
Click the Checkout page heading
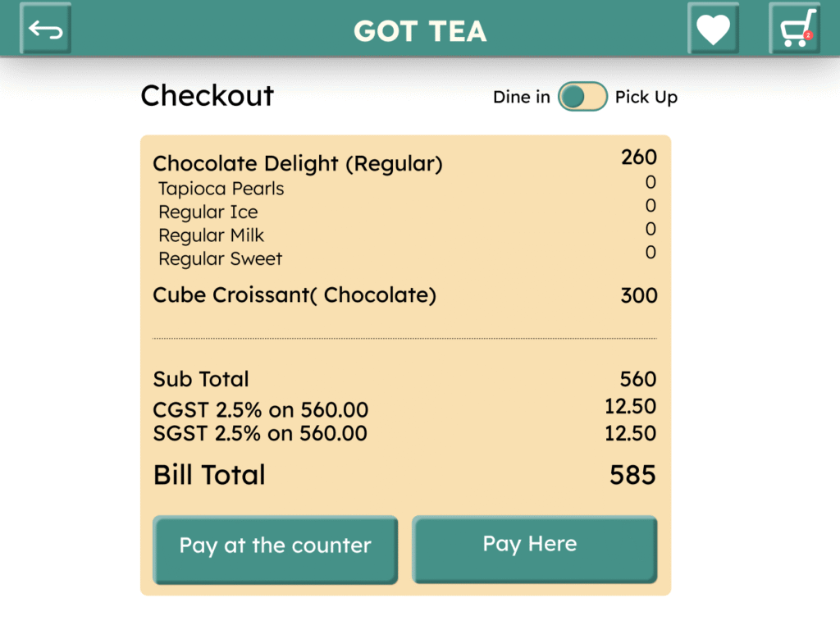coord(208,96)
